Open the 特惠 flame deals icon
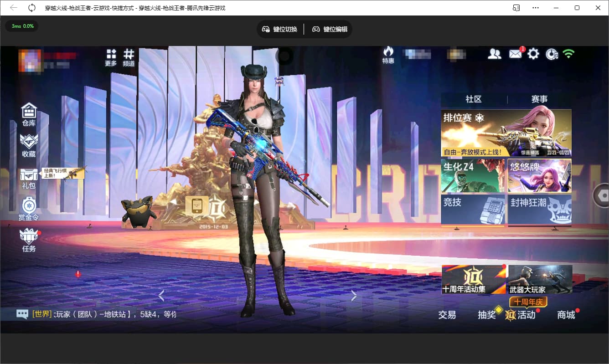The image size is (609, 364). [388, 55]
